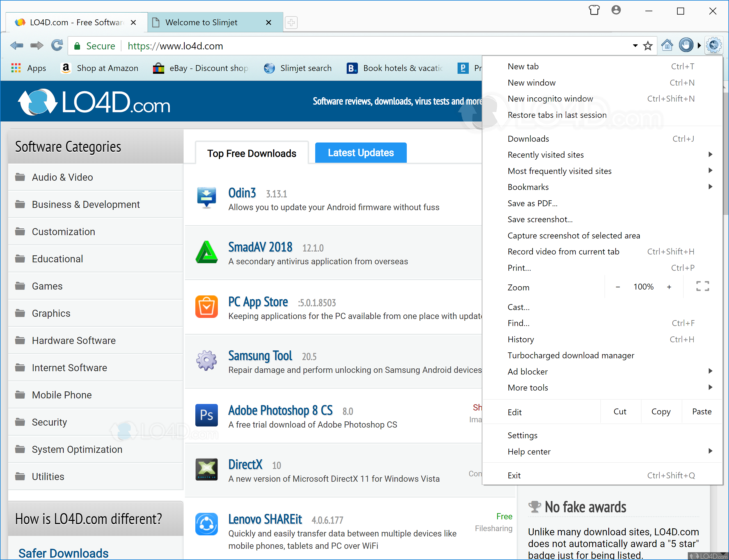Select the Slimjet search bookmark icon
This screenshot has width=729, height=560.
tap(269, 68)
